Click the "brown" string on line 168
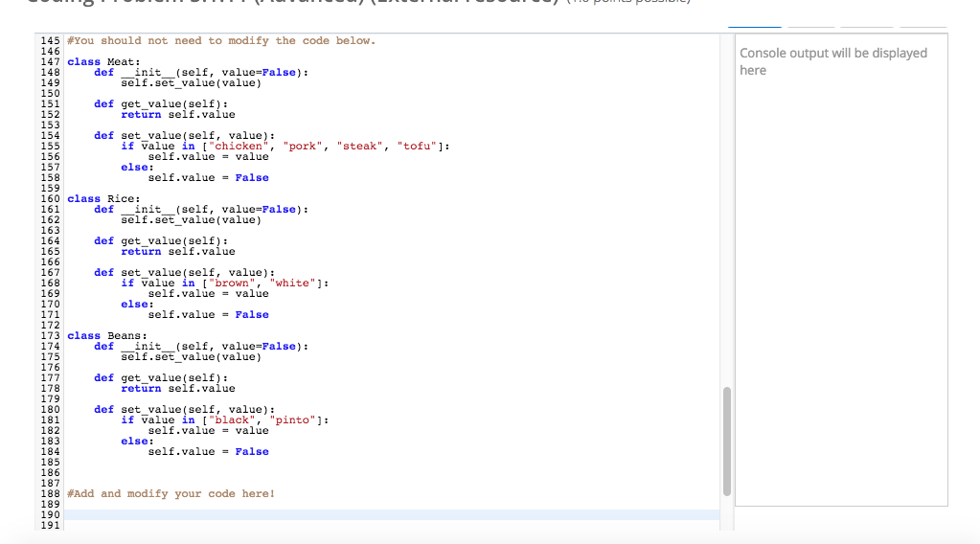980x544 pixels. pyautogui.click(x=232, y=283)
